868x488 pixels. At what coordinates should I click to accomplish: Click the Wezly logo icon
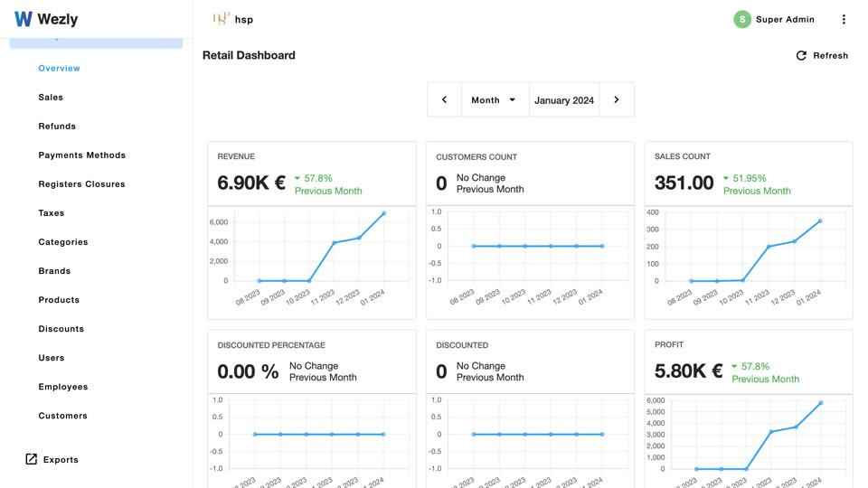(x=24, y=19)
